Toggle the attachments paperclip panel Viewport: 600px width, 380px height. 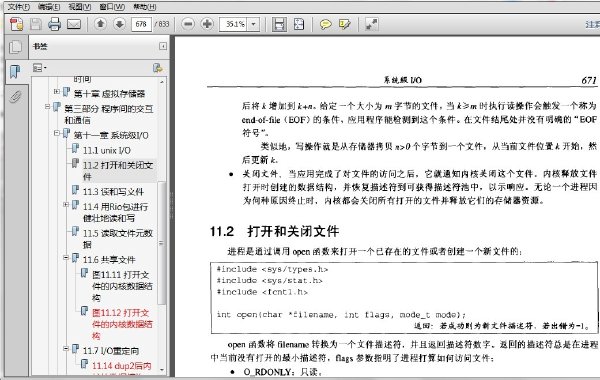click(15, 96)
